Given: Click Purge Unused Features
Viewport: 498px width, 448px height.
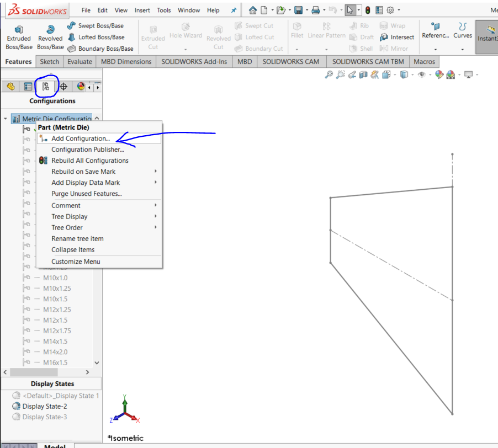Looking at the screenshot, I should 99,194.
